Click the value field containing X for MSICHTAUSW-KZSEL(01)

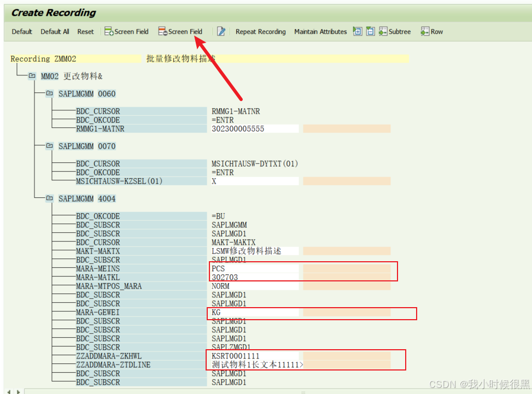point(254,181)
